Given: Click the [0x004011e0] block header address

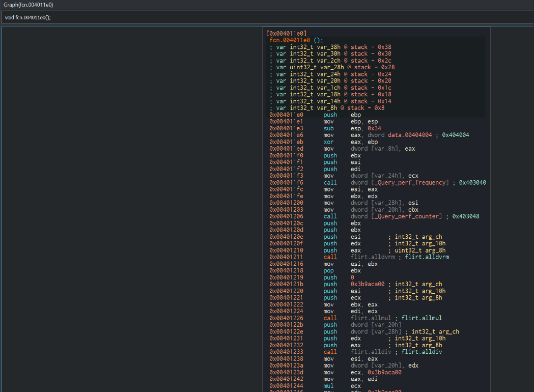Looking at the screenshot, I should point(286,34).
